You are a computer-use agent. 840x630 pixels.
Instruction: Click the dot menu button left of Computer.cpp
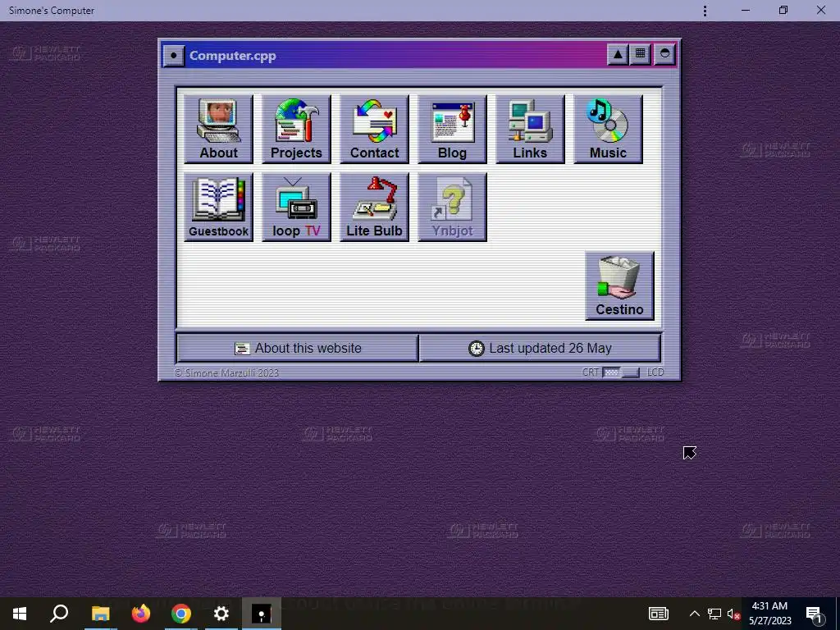click(174, 55)
